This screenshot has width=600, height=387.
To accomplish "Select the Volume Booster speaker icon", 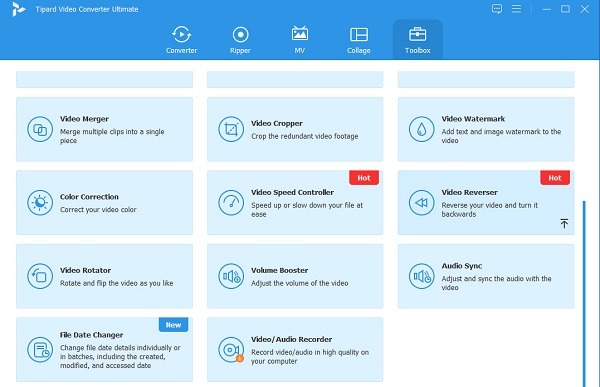I will click(x=231, y=276).
